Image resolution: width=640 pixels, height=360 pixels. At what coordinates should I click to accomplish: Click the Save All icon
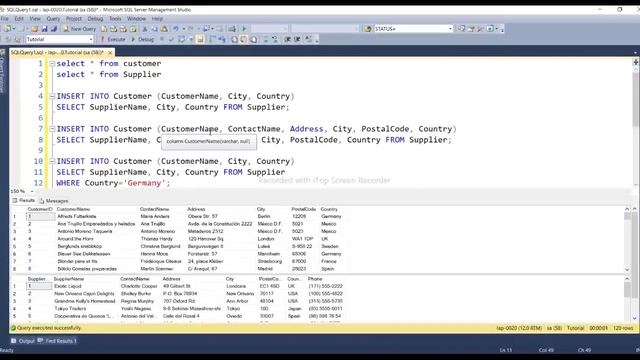click(53, 29)
